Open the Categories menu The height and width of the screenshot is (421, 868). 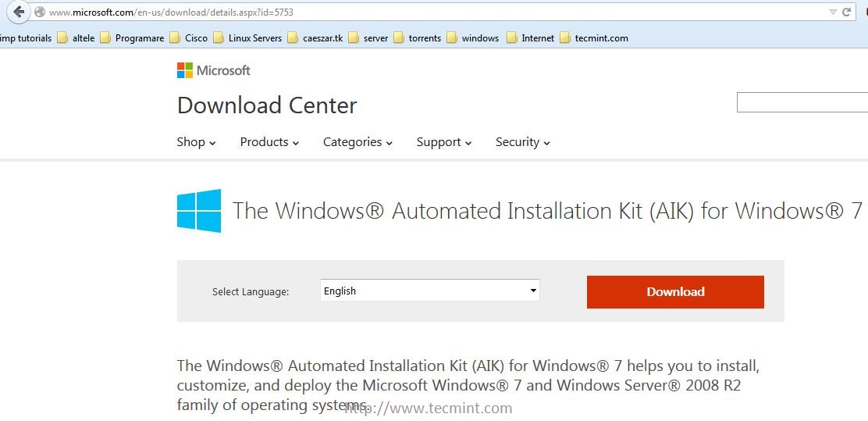coord(358,142)
